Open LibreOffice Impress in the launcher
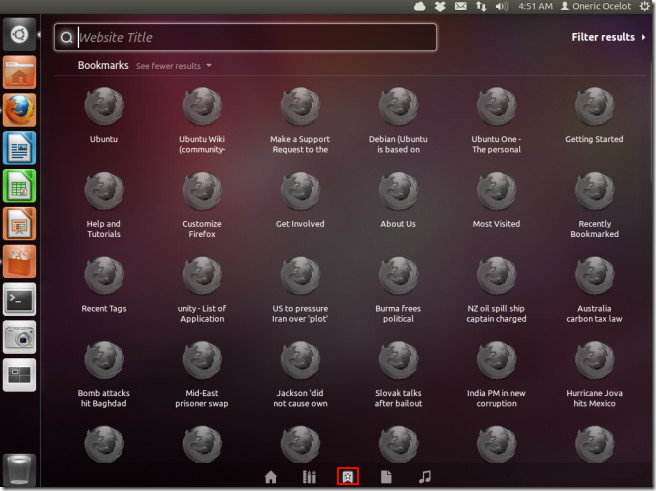656x491 pixels. pyautogui.click(x=19, y=224)
